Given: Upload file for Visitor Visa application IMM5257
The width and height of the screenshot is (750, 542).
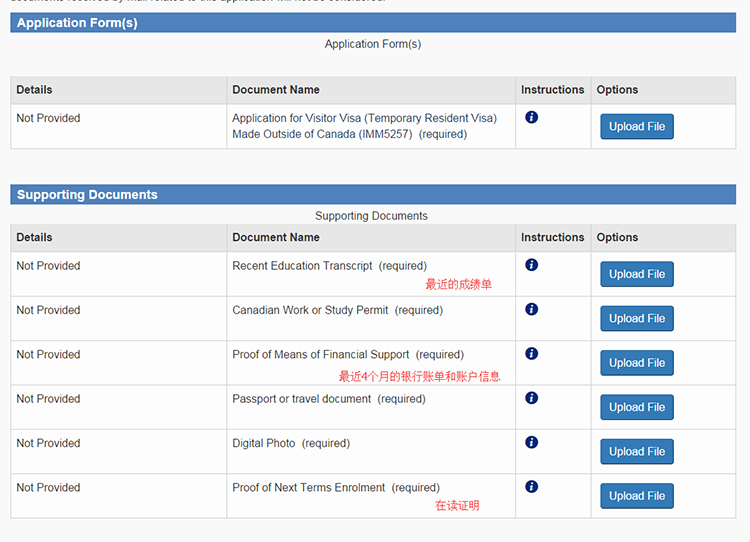Looking at the screenshot, I should (x=637, y=127).
